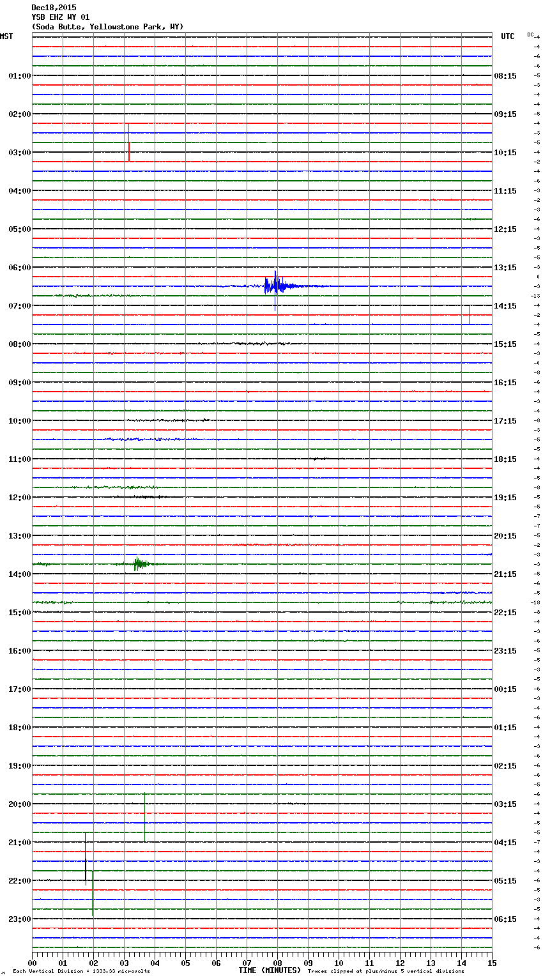Viewport: 543px width, 980px height.
Task: Click the traces clipped footnote
Action: click(386, 972)
